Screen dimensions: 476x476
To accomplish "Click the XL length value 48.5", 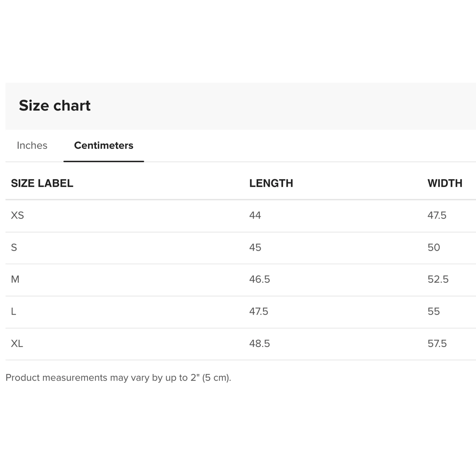I will point(260,343).
